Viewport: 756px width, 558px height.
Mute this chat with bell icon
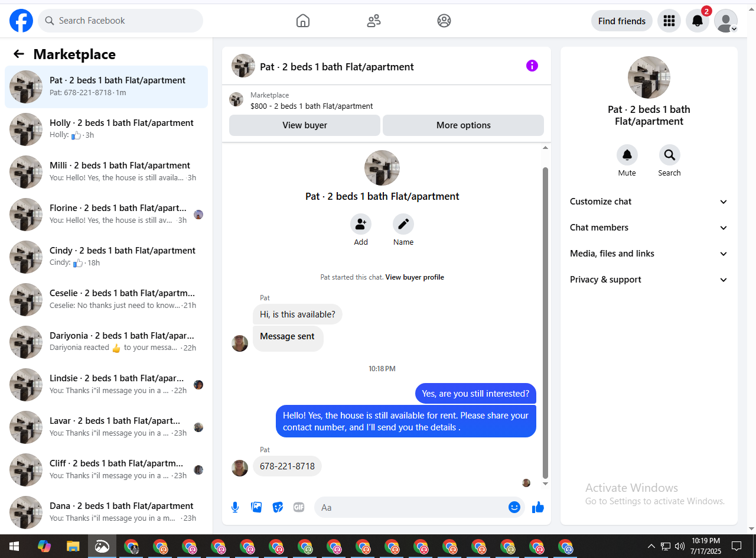(x=627, y=155)
